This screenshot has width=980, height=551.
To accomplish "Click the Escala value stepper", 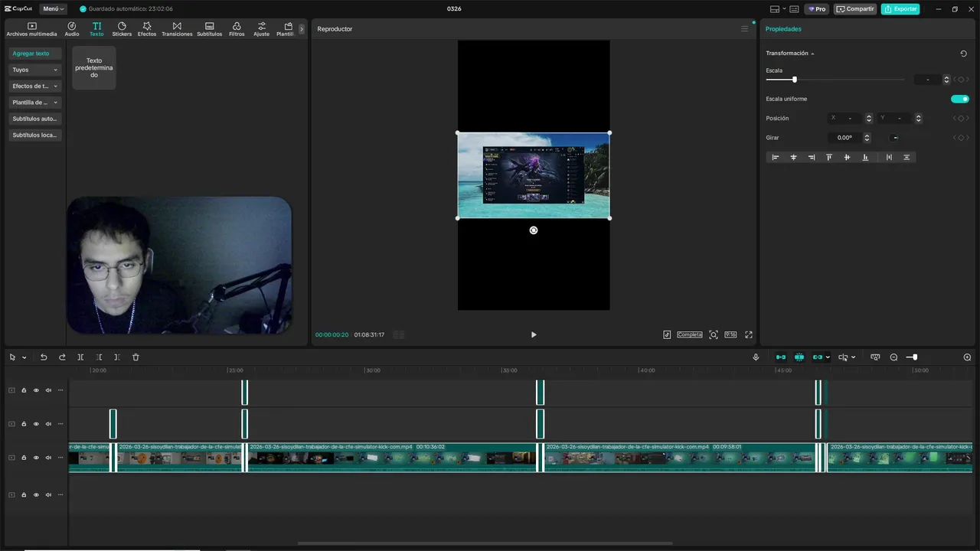I will (946, 80).
